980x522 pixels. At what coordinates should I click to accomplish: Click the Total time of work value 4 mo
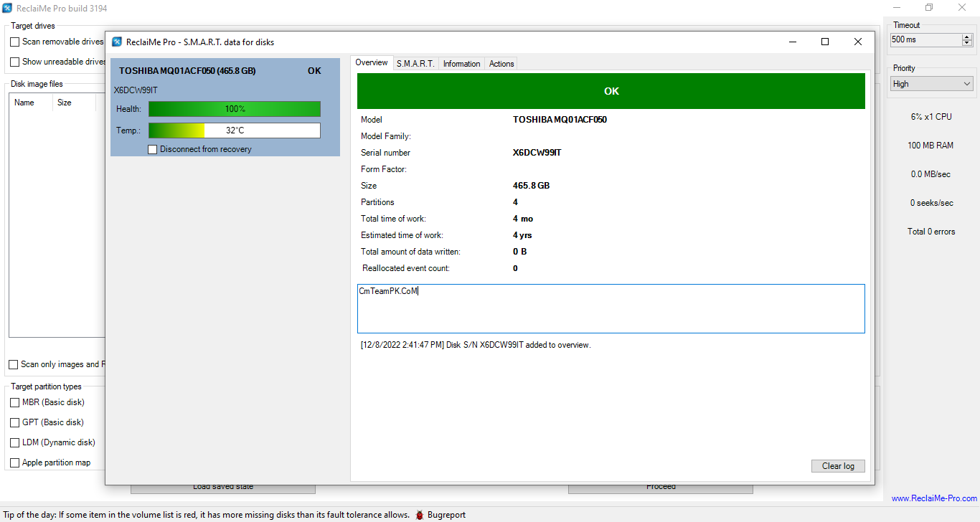(523, 219)
